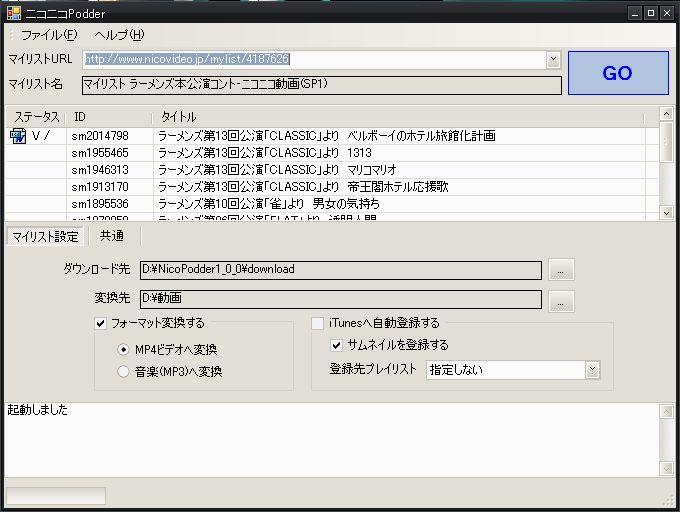Click log area scrollbar down arrow
The image size is (680, 512).
tap(666, 468)
